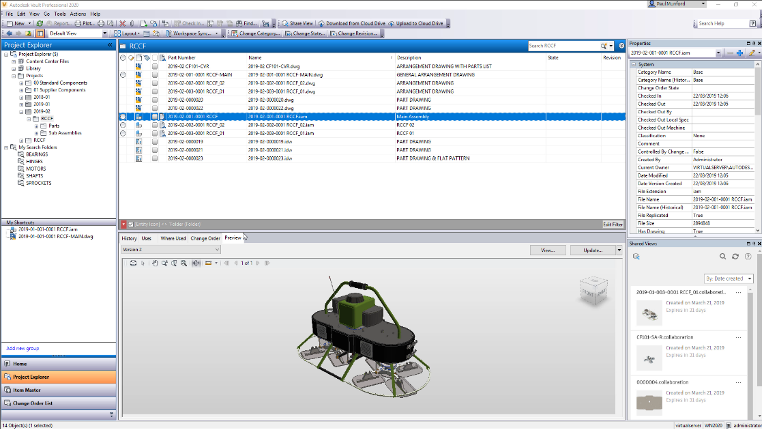762x429 pixels.
Task: Toggle the header select-all checkbox
Action: [155, 58]
